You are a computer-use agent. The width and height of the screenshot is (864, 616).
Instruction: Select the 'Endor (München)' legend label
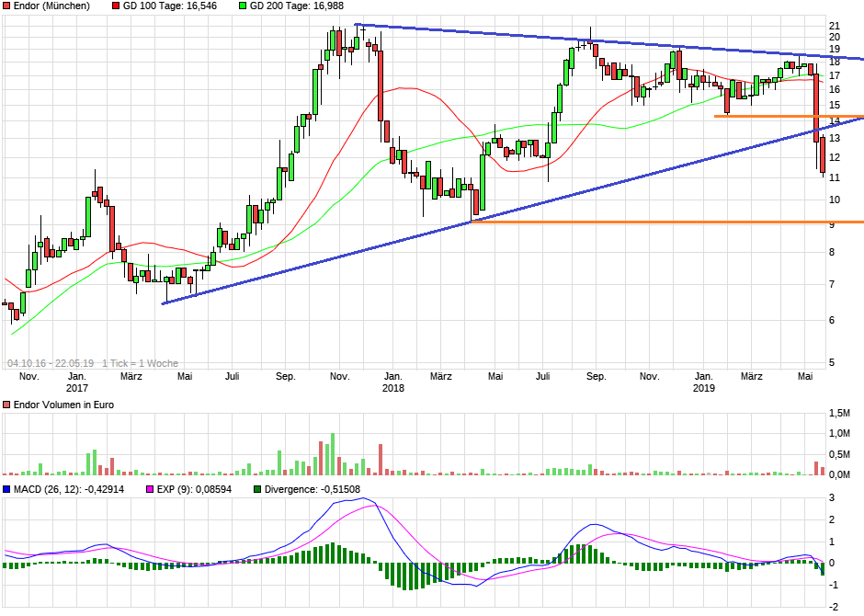tap(51, 6)
